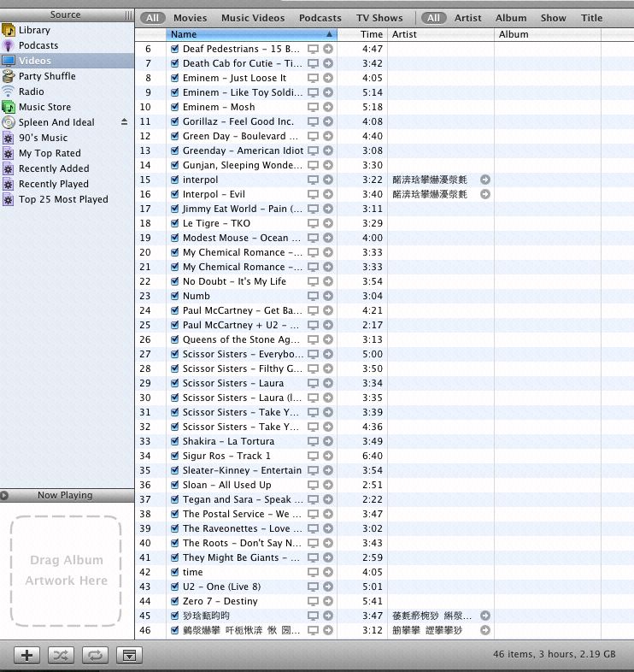The height and width of the screenshot is (672, 634).
Task: Sort the list by the Album column
Action: coord(548,34)
